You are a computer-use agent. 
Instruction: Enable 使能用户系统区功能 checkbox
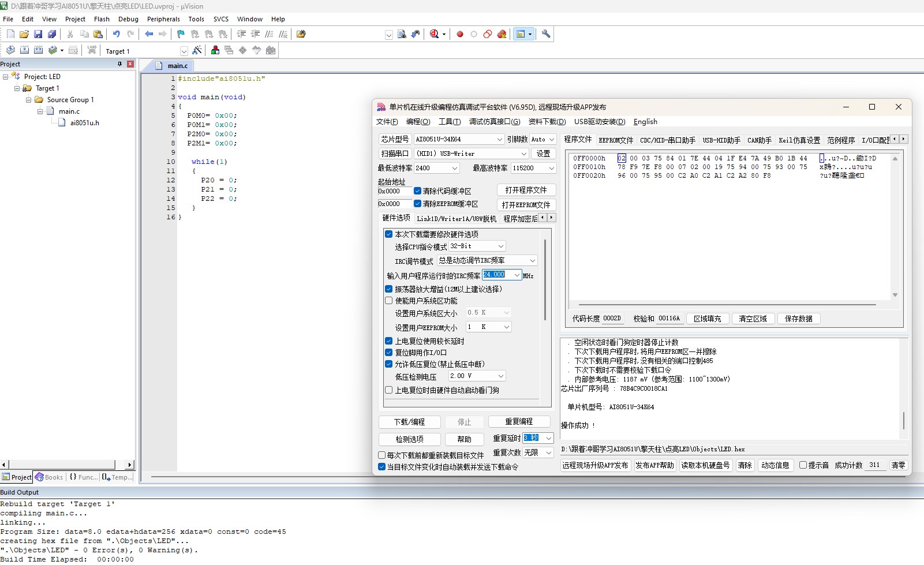pos(389,301)
